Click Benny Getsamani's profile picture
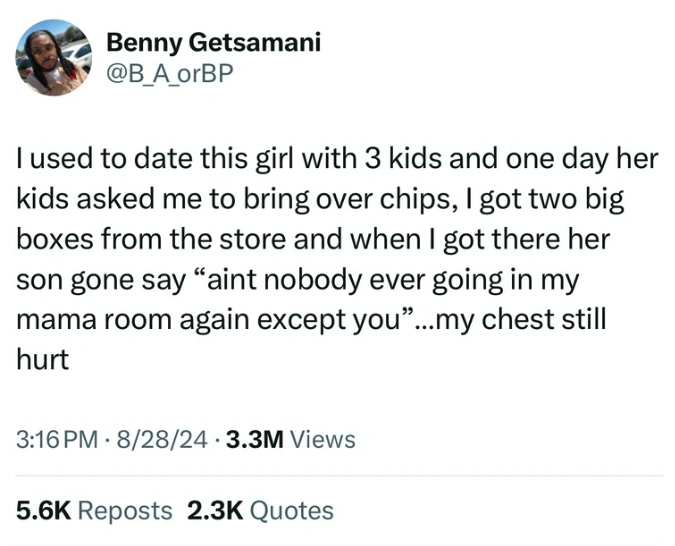This screenshot has height=546, width=675. [53, 58]
